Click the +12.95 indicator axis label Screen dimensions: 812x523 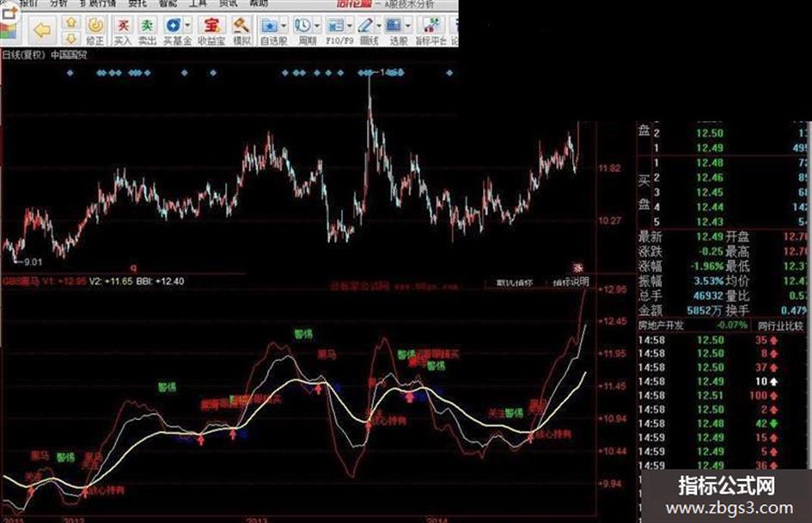pyautogui.click(x=613, y=289)
